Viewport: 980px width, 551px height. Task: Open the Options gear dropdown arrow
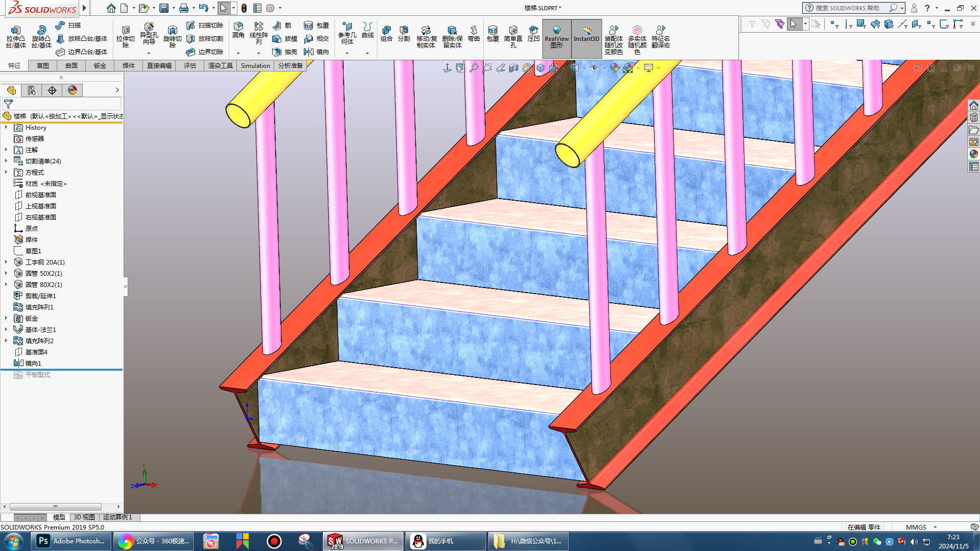280,8
